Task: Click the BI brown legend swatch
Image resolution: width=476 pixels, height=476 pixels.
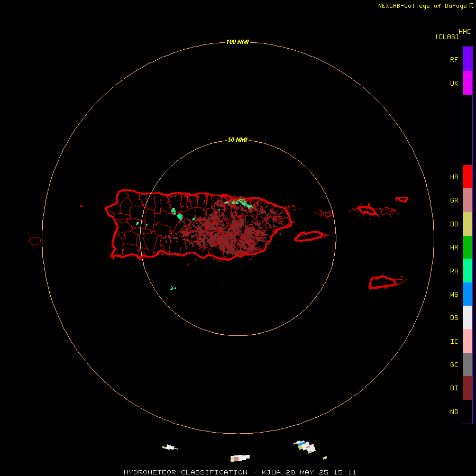Action: (467, 388)
